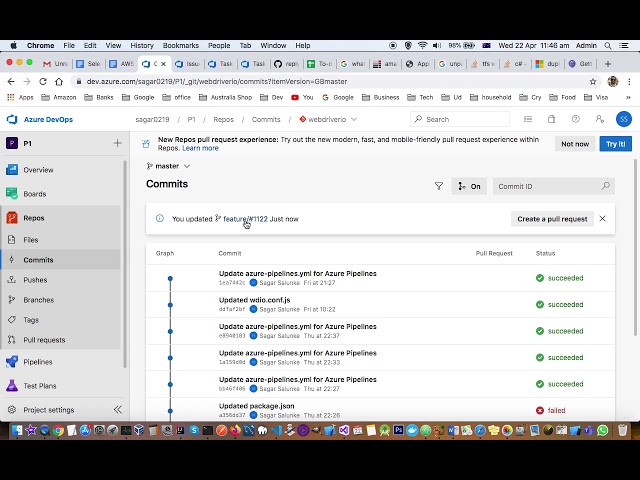Open the Amazon bookmarks folder
Screen dimensions: 640x480
point(59,97)
